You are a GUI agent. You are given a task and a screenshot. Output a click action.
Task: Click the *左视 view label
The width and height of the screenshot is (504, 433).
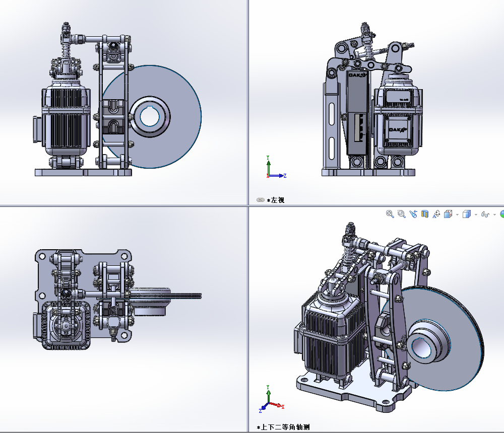pyautogui.click(x=276, y=200)
